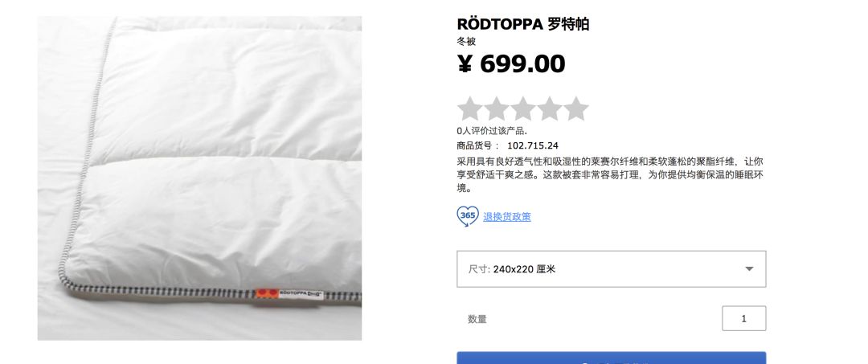868x364 pixels.
Task: Select the article number 102.715.24
Action: (533, 146)
